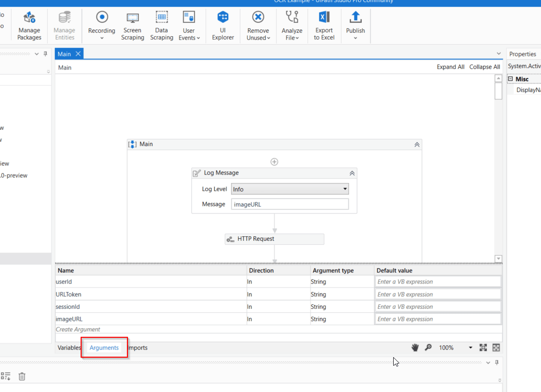Activate the magnifier zoom tool
541x392 pixels.
429,347
